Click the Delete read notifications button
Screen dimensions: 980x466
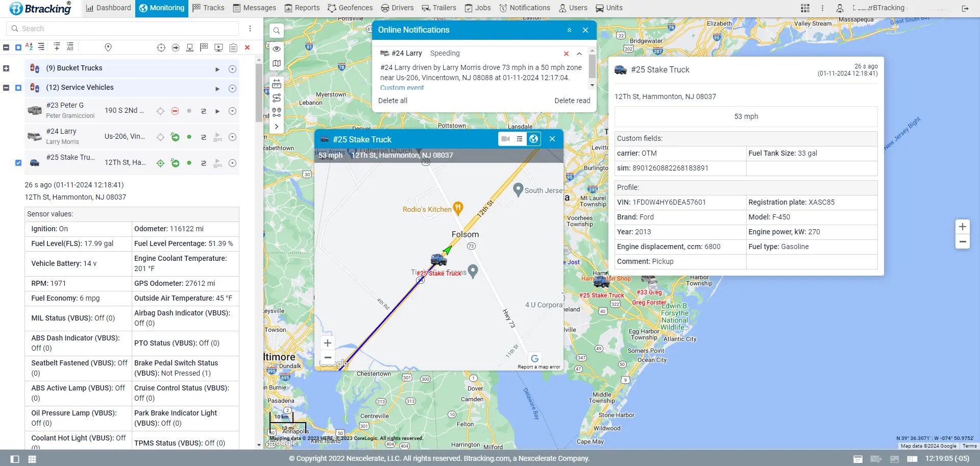(572, 101)
